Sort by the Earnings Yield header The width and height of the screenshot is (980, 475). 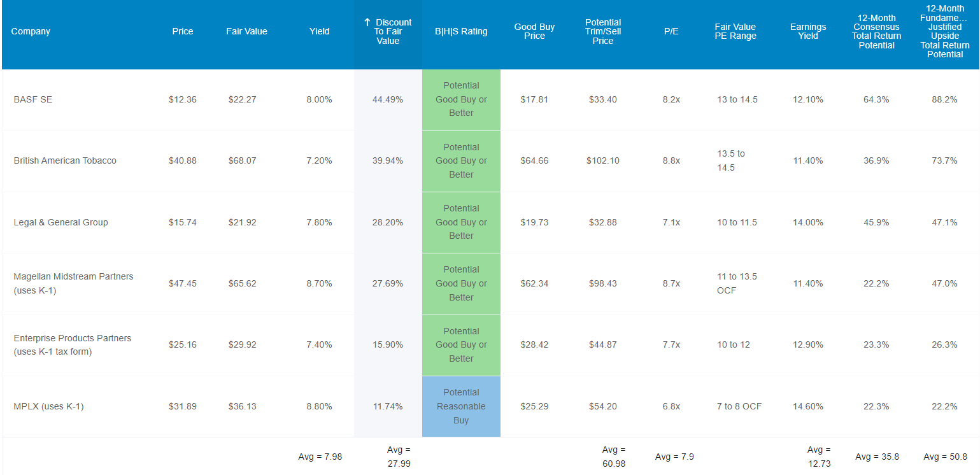point(808,31)
